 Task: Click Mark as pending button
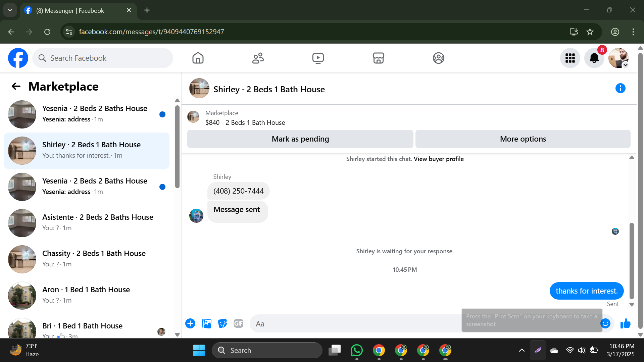click(x=300, y=139)
